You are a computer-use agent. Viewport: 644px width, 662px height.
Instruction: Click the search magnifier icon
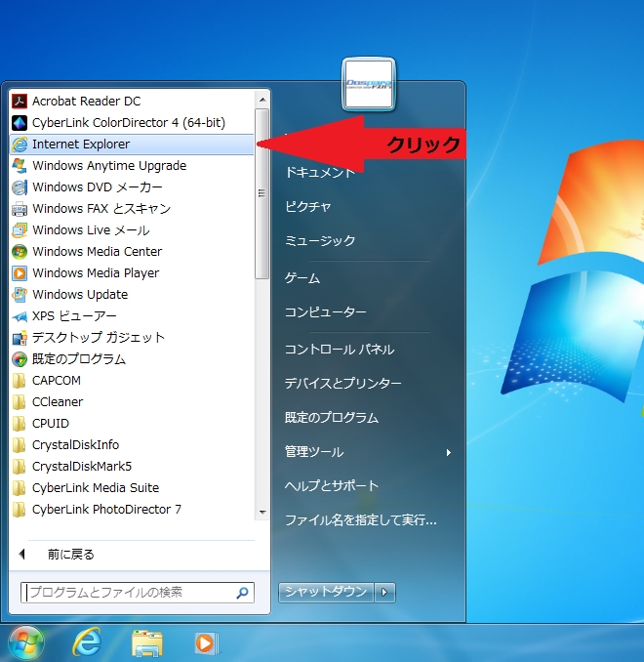pyautogui.click(x=242, y=593)
